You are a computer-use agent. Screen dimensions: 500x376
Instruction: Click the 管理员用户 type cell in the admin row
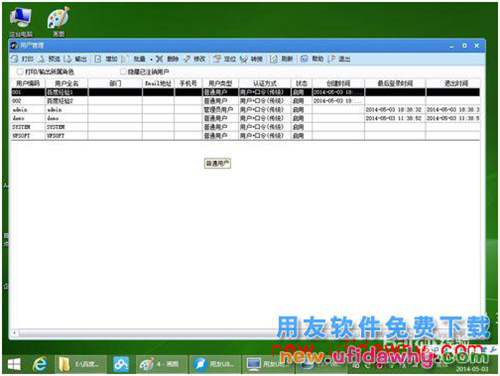(x=220, y=109)
